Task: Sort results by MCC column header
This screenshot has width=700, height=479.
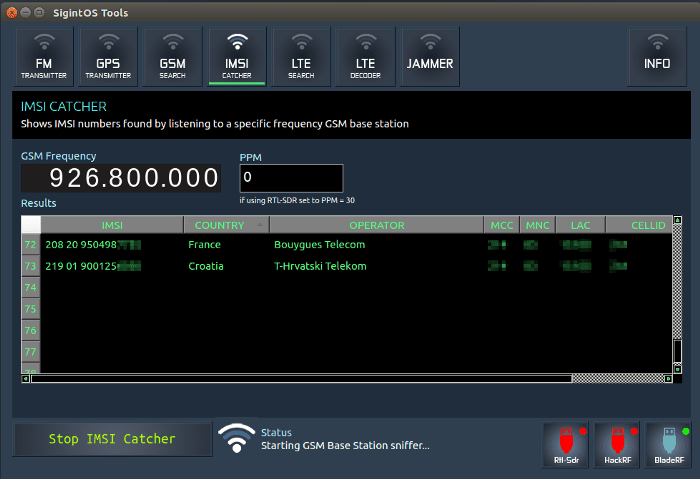Action: click(502, 225)
